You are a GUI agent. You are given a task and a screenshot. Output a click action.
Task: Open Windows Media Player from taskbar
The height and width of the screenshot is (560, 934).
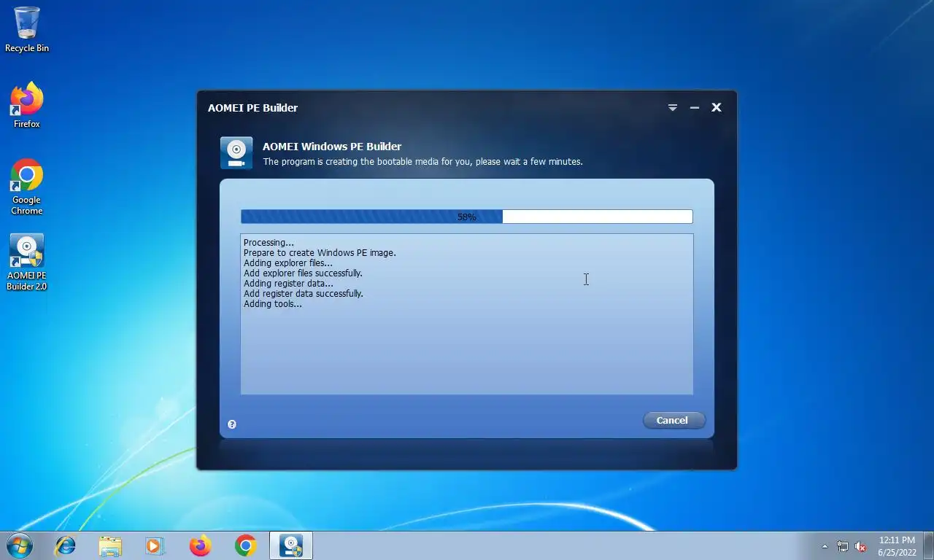click(x=155, y=545)
